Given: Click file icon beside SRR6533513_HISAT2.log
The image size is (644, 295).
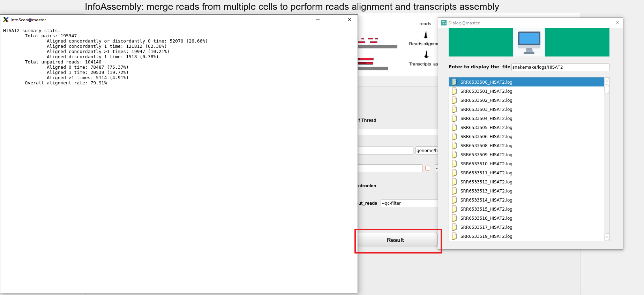Looking at the screenshot, I should (x=454, y=191).
